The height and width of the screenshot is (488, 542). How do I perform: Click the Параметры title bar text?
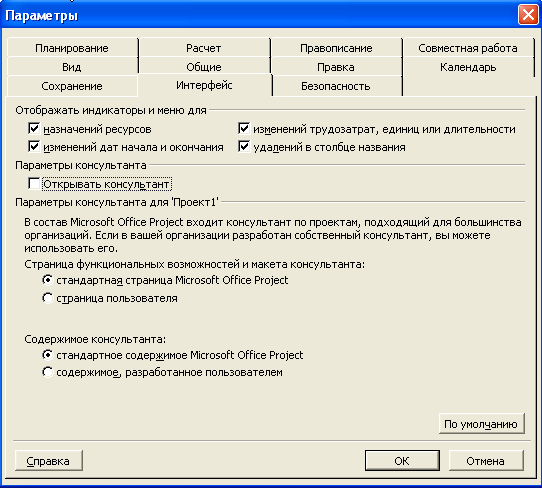(42, 16)
